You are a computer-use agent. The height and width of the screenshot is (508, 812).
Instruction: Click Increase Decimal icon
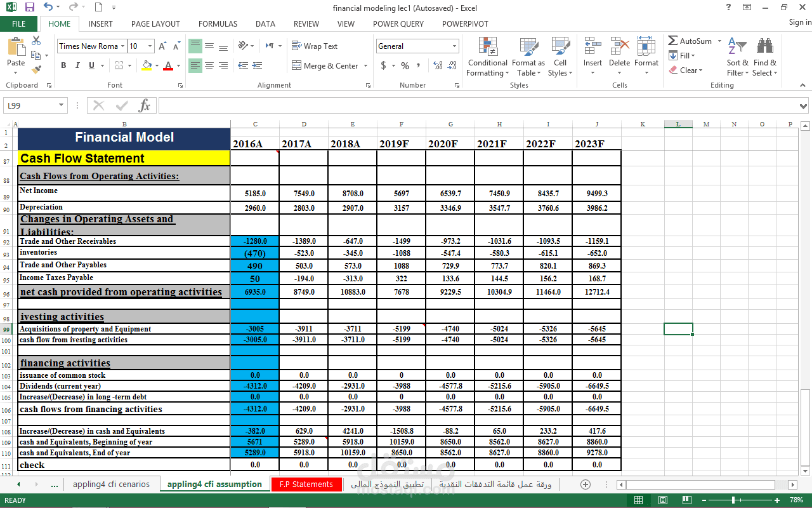click(x=438, y=65)
